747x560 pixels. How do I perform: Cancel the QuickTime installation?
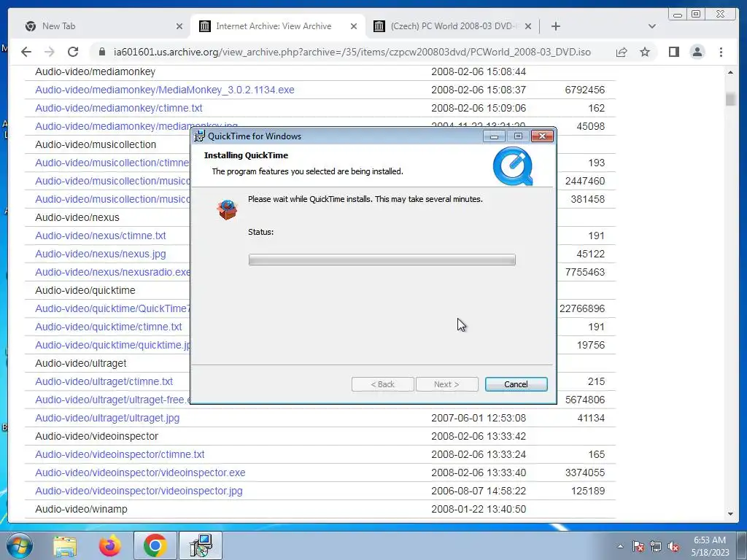[516, 384]
